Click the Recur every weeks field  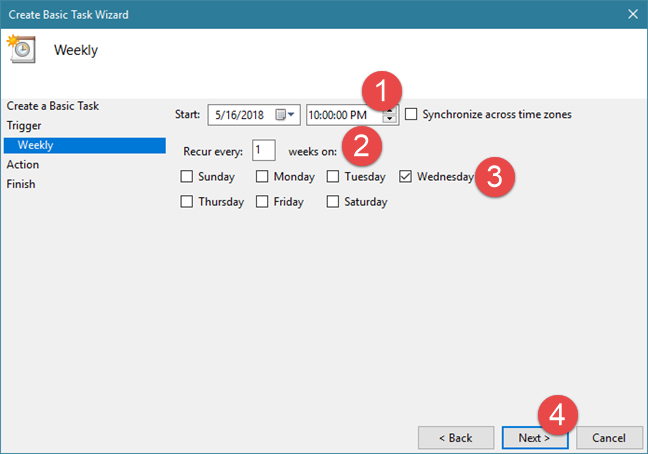(x=263, y=150)
